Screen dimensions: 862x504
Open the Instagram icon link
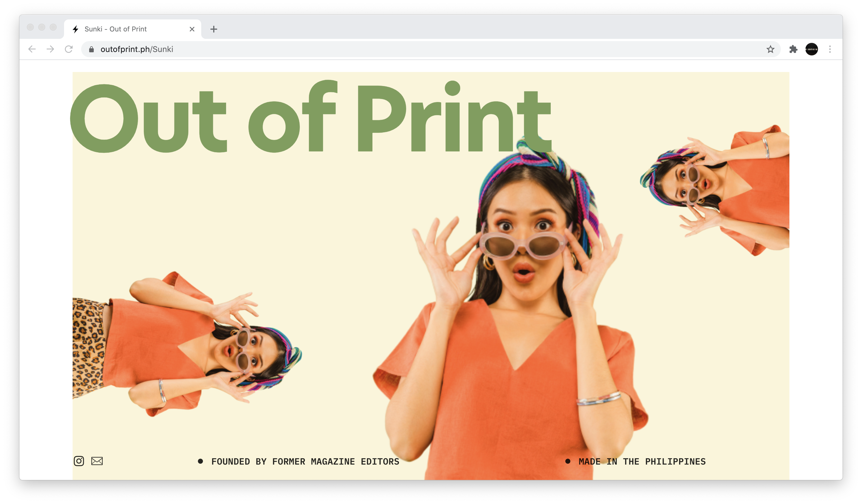tap(79, 461)
